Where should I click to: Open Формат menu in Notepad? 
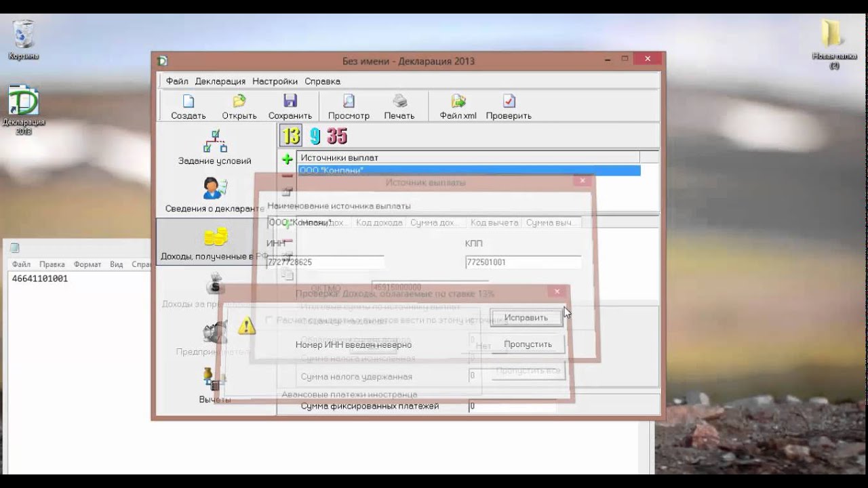point(87,264)
